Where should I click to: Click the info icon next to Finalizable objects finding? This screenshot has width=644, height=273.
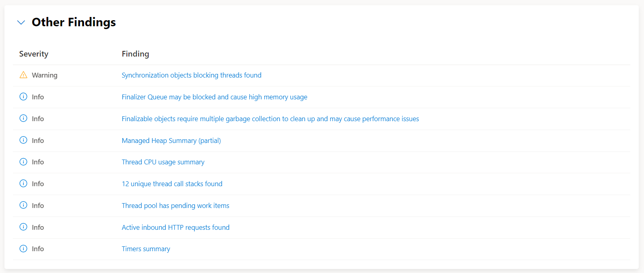(23, 118)
